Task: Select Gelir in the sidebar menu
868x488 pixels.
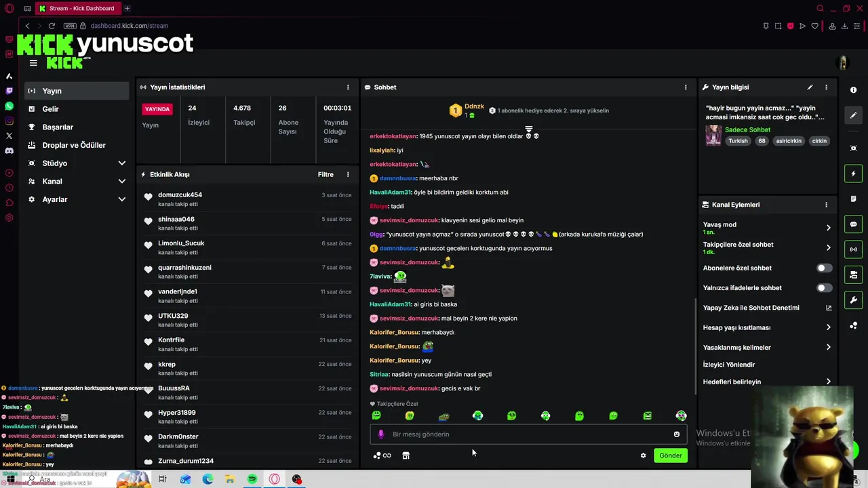Action: pos(77,109)
